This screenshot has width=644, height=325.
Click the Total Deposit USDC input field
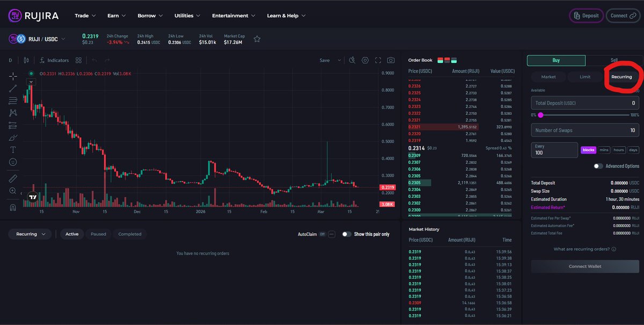(x=584, y=103)
